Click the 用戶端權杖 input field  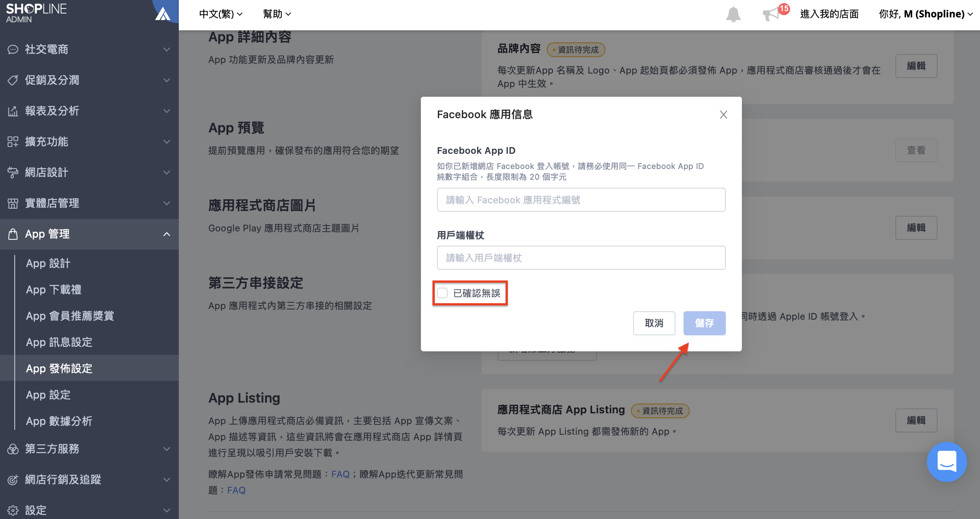581,258
